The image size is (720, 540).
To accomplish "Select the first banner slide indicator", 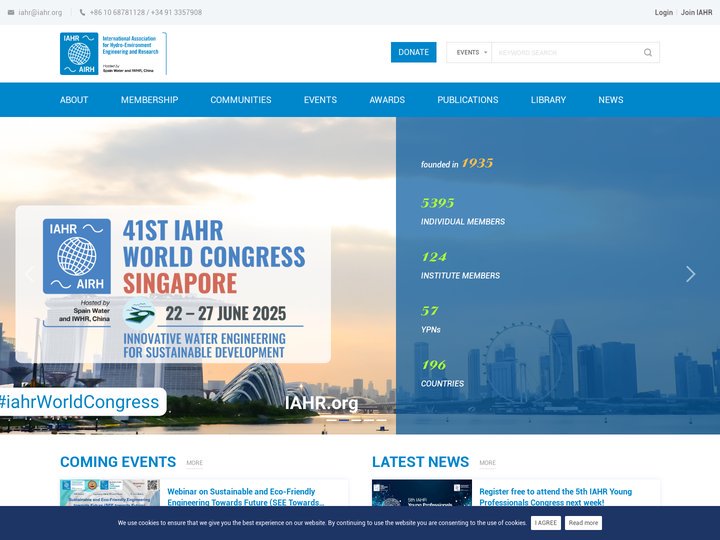I will (x=331, y=420).
